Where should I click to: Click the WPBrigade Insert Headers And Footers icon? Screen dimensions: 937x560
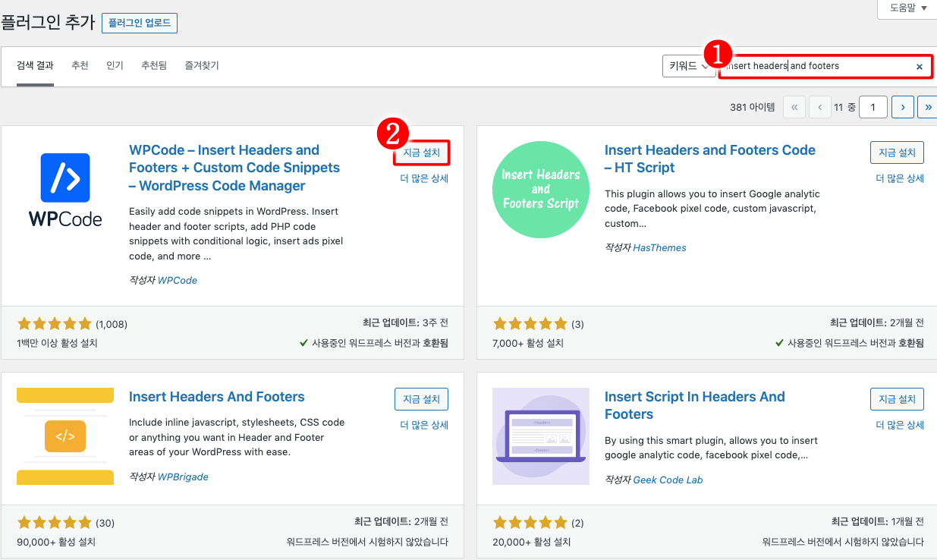tap(65, 436)
